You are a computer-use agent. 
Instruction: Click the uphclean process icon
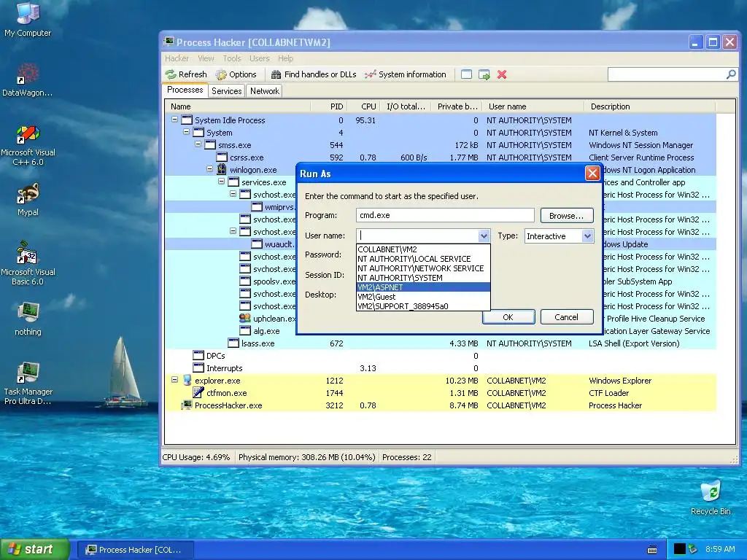245,318
